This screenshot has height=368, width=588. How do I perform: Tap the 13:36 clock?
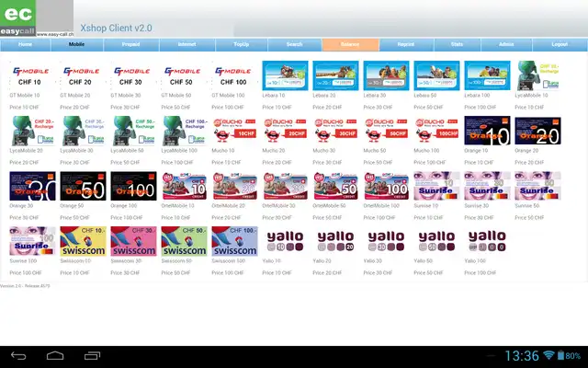[x=522, y=356]
